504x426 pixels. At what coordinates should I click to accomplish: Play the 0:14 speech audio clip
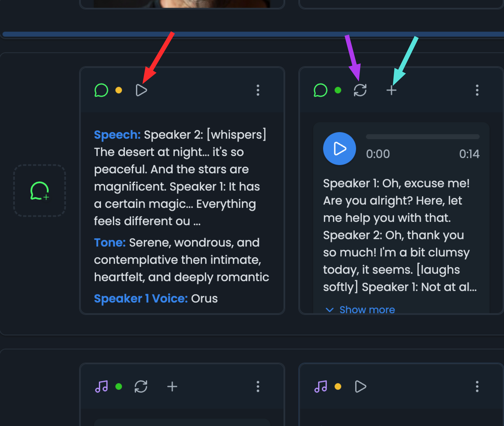(339, 149)
